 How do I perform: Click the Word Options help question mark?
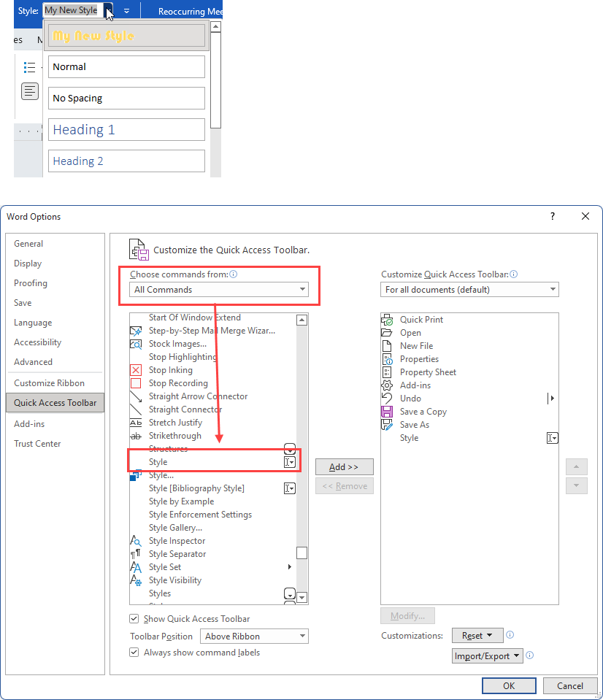coord(553,216)
